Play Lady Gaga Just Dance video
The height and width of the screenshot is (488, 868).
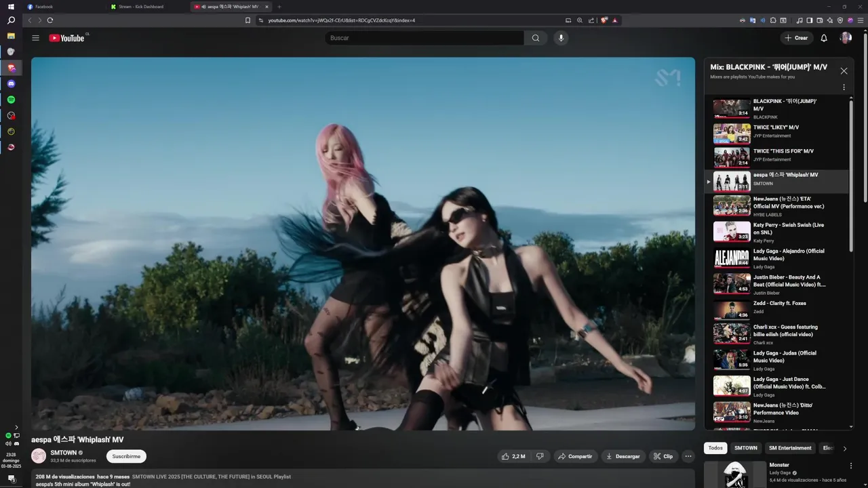click(776, 386)
